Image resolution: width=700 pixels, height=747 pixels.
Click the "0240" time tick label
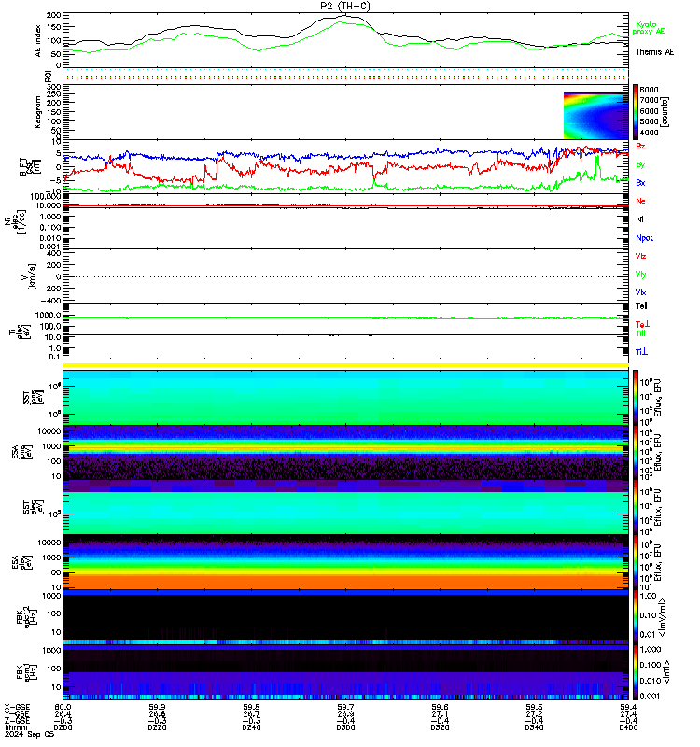click(251, 727)
